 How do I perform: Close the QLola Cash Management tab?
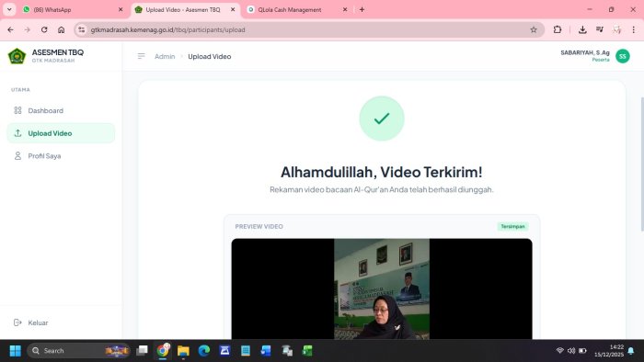coord(345,9)
